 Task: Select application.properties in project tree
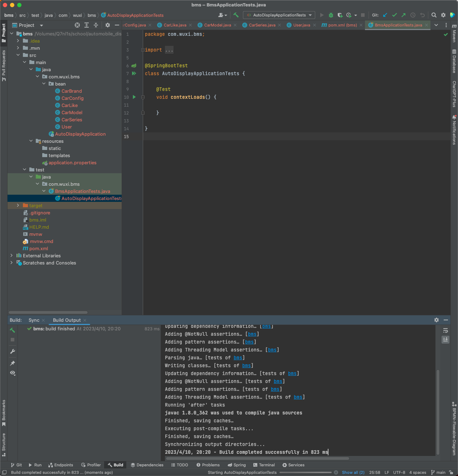73,162
